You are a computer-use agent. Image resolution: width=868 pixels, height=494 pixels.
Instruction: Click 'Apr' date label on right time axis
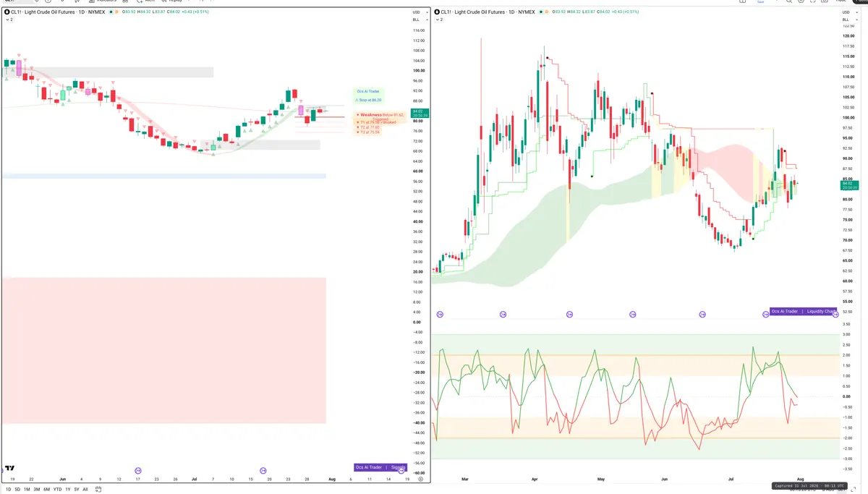[534, 479]
